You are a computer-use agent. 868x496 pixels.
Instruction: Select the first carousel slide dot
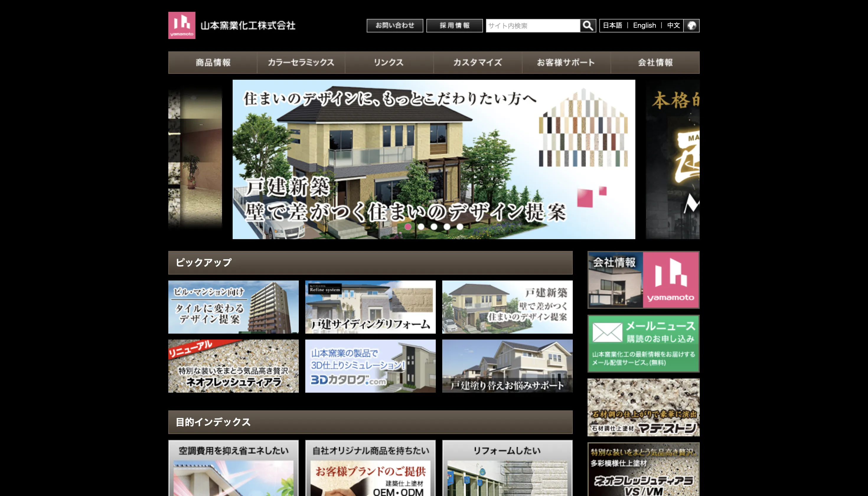[408, 226]
